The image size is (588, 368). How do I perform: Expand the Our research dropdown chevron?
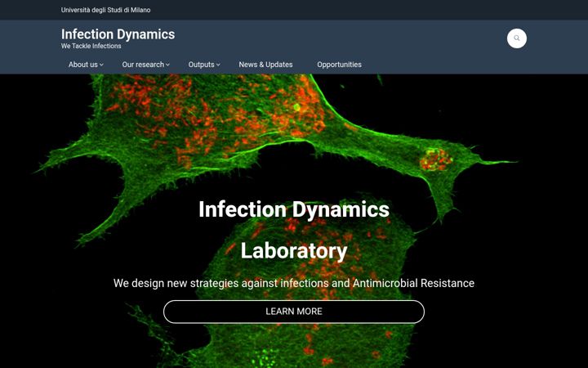pyautogui.click(x=167, y=65)
